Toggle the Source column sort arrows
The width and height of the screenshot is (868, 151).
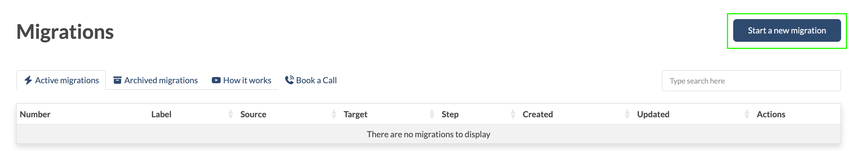click(x=334, y=114)
